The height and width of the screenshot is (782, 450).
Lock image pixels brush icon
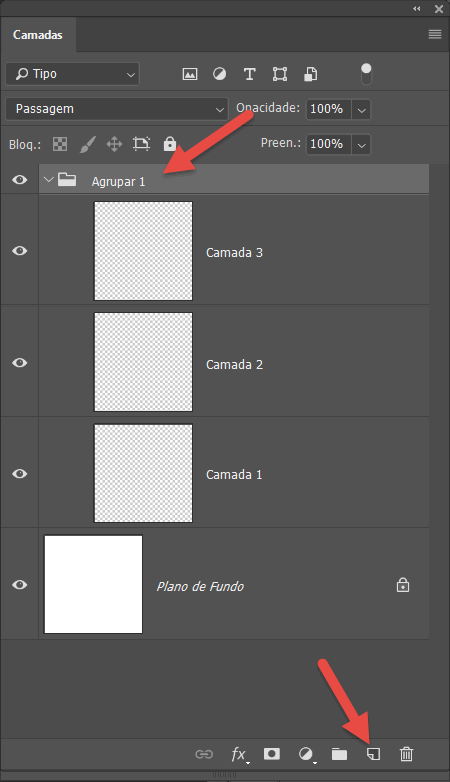tap(87, 145)
